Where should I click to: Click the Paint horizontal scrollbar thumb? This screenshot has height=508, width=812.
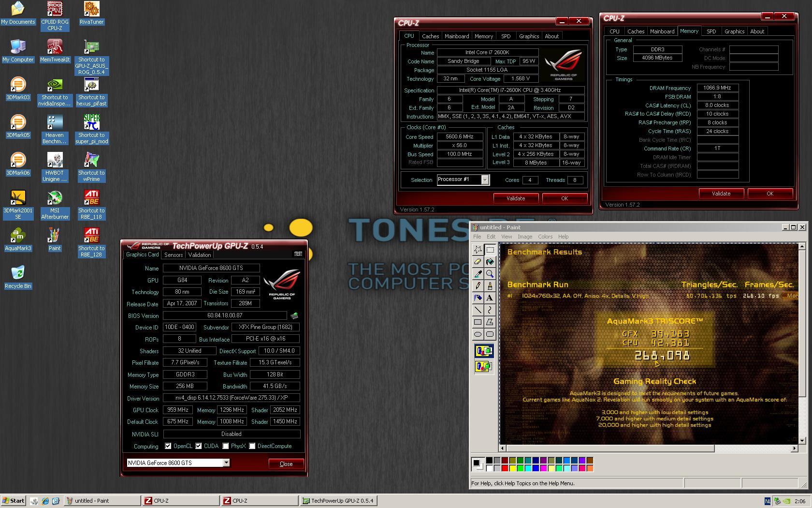coord(610,448)
